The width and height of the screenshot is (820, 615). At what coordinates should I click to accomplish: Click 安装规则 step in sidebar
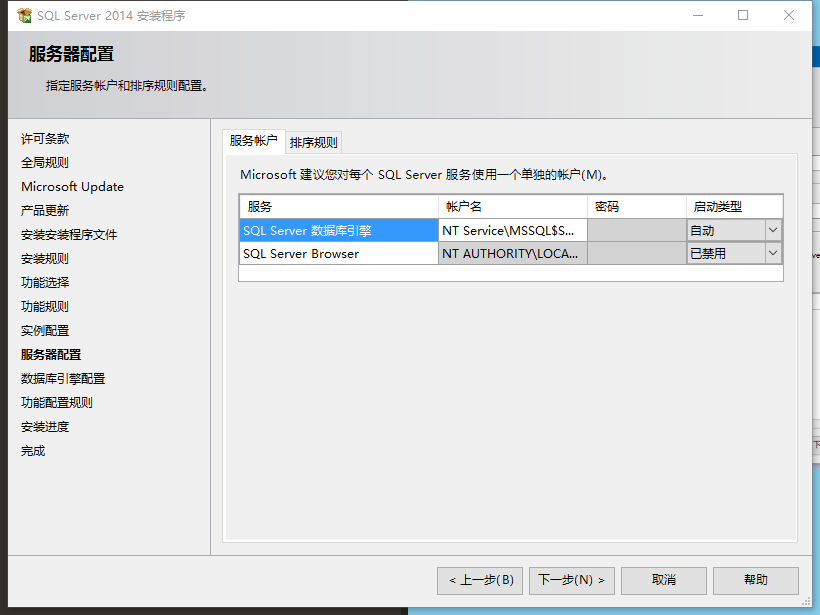pos(45,259)
